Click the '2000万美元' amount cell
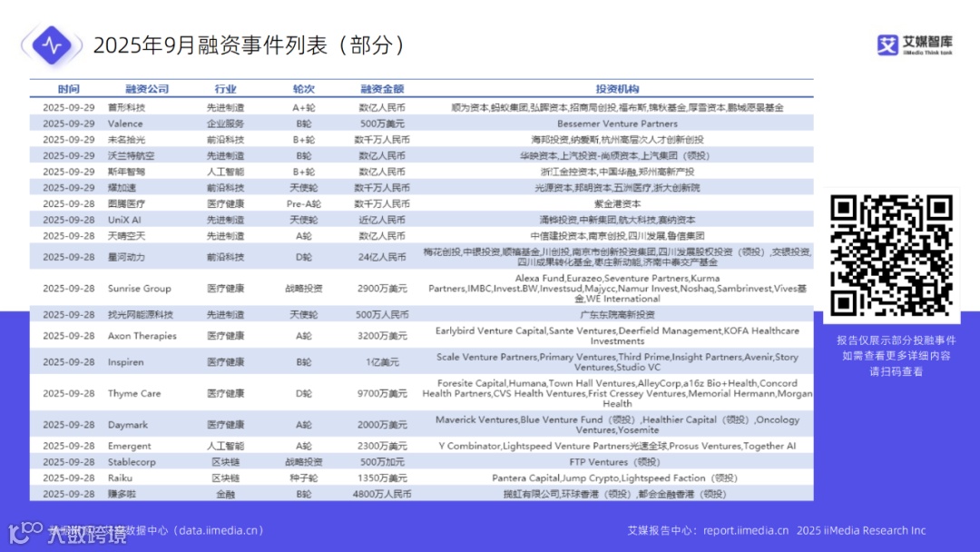 tap(382, 425)
